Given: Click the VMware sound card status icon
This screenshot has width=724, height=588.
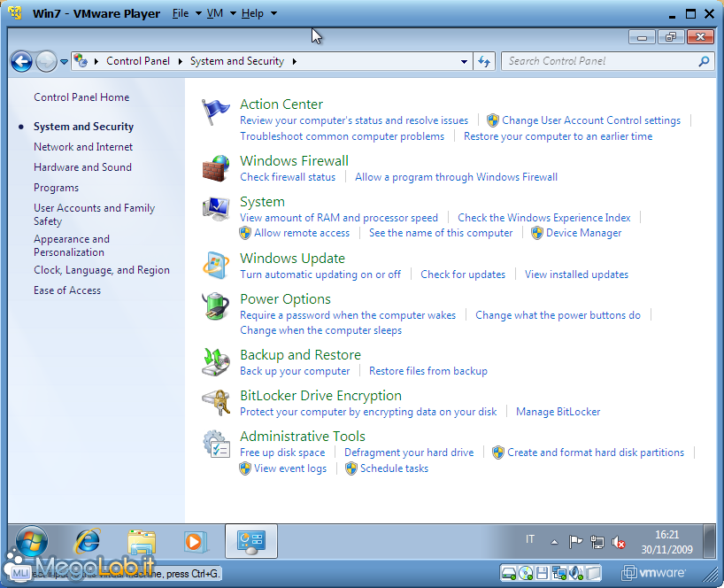Looking at the screenshot, I should (576, 574).
